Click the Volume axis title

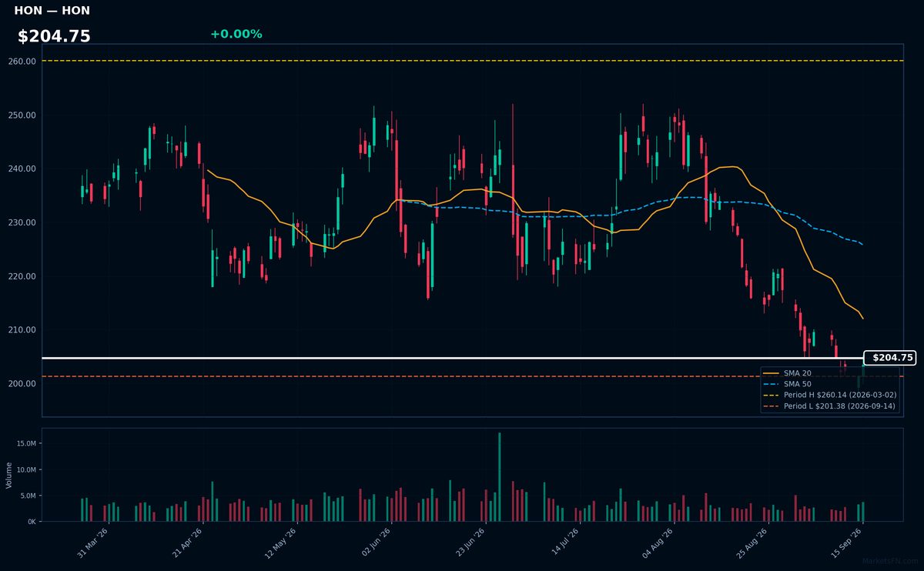(9, 475)
